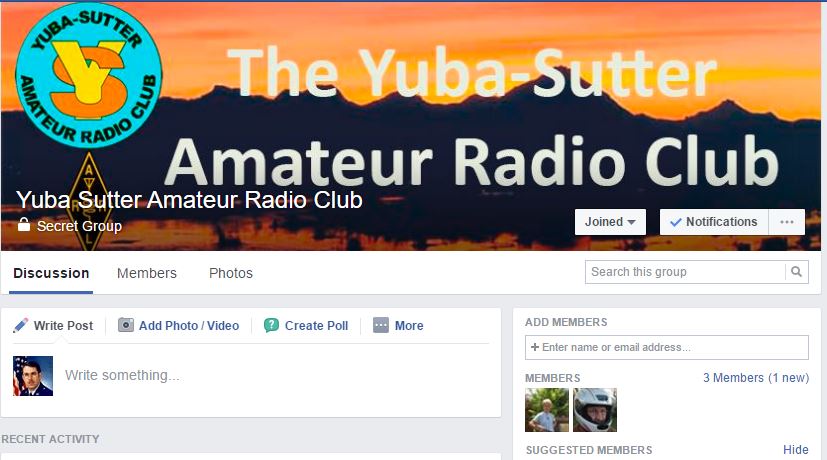Click the Add Photo / Video camera icon
This screenshot has width=827, height=460.
pos(126,325)
